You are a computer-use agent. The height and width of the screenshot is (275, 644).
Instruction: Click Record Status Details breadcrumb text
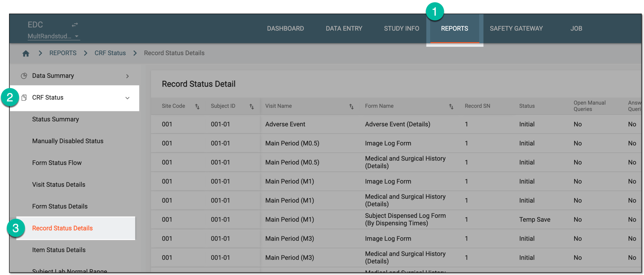click(174, 53)
